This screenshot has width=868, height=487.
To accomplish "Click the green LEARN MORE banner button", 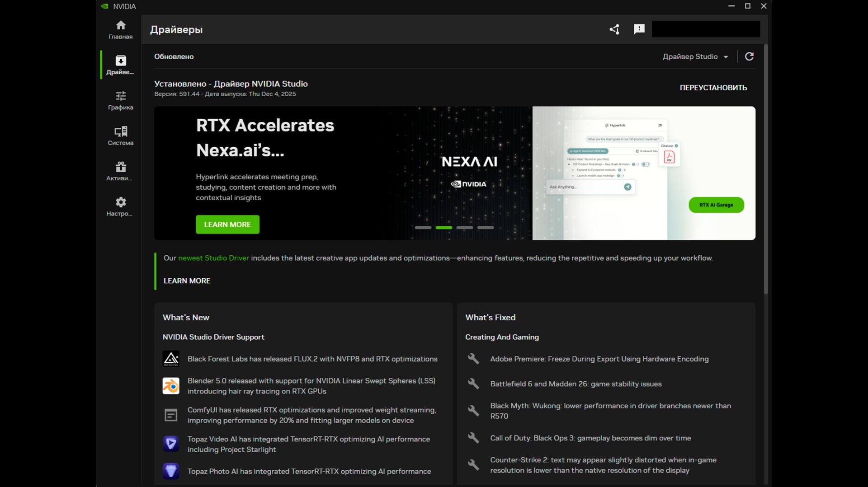I will coord(227,225).
